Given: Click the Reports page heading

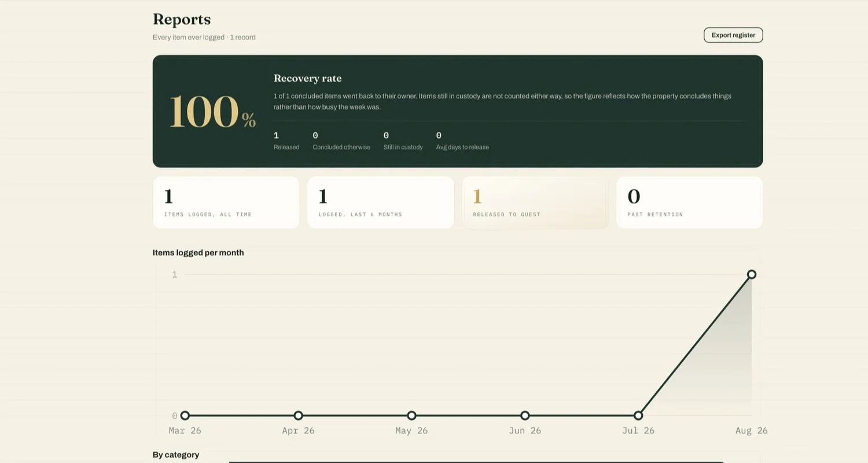Looking at the screenshot, I should 182,19.
